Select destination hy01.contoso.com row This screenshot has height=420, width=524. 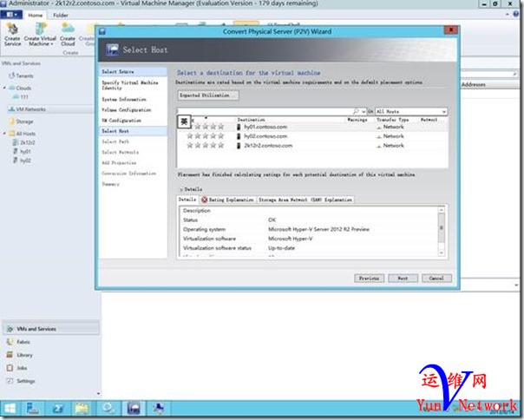point(312,127)
